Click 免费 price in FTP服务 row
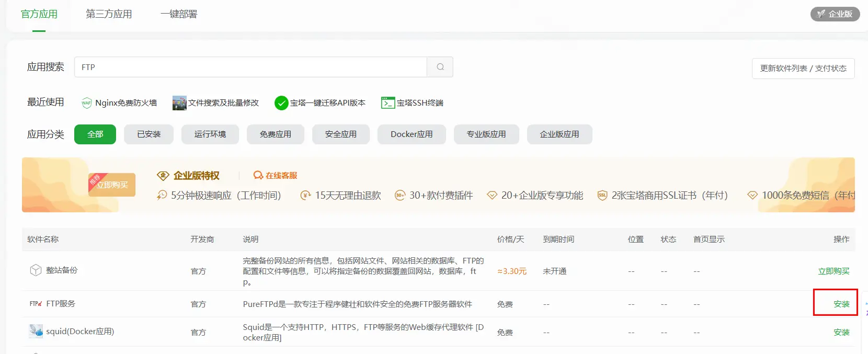The width and height of the screenshot is (868, 354). pyautogui.click(x=505, y=304)
